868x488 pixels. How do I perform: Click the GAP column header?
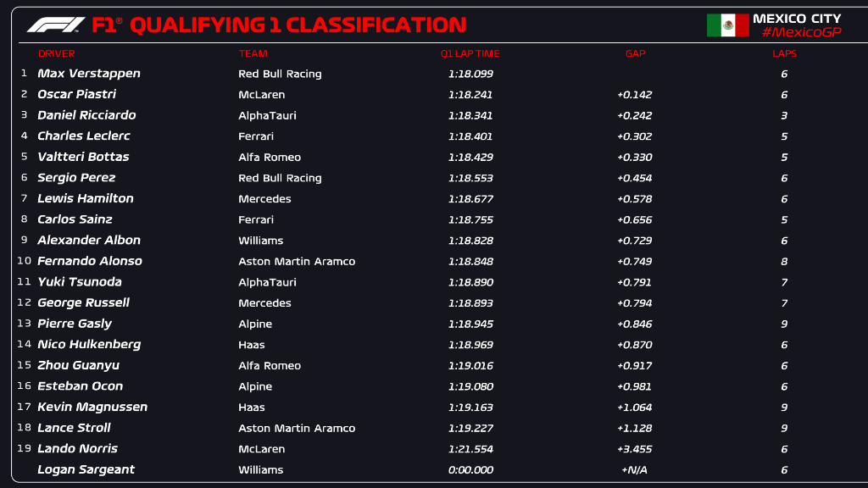(x=635, y=53)
